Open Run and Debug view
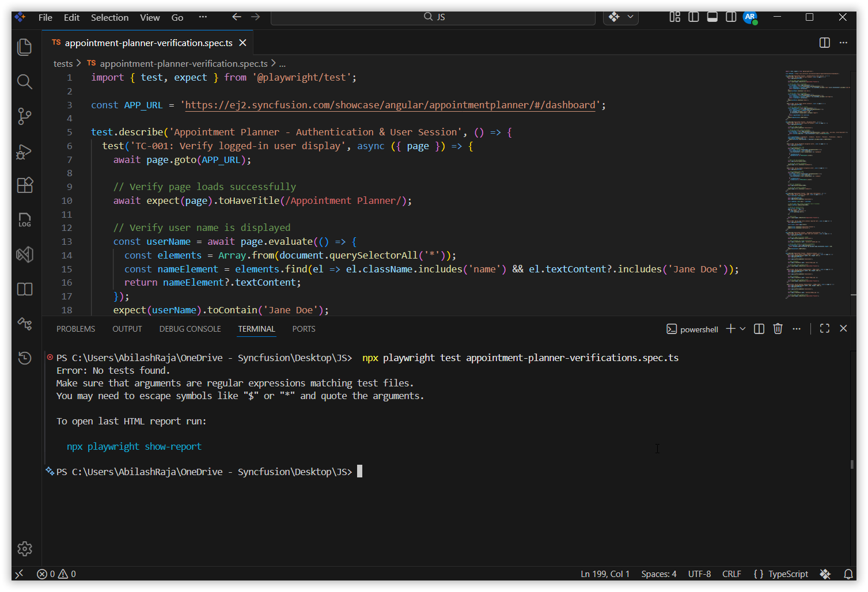The image size is (868, 592). coord(24,151)
